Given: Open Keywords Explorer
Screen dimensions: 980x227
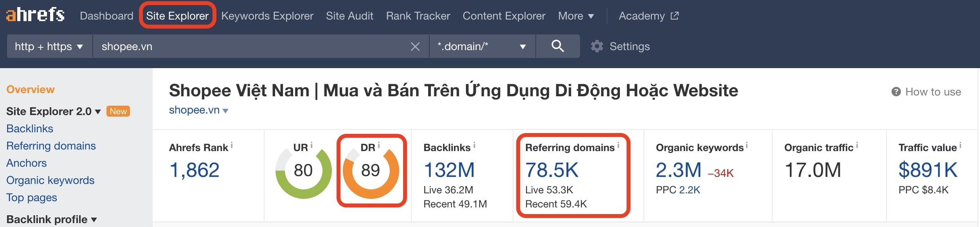Looking at the screenshot, I should [267, 16].
